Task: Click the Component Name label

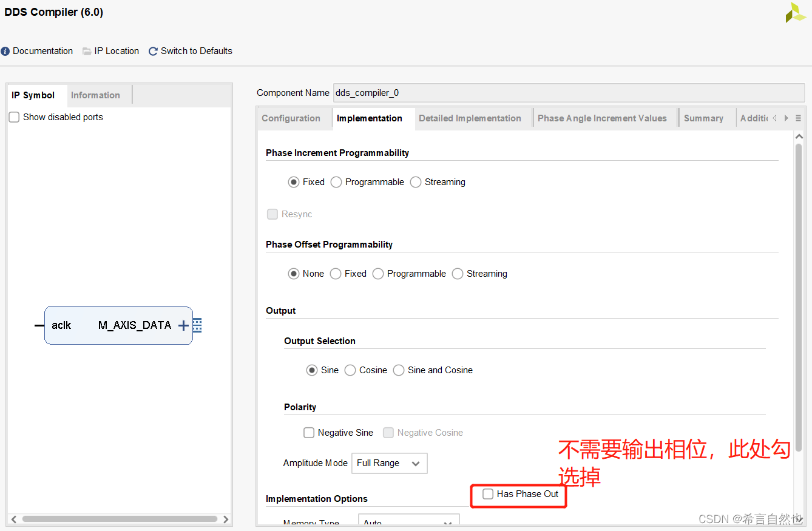Action: pos(293,93)
